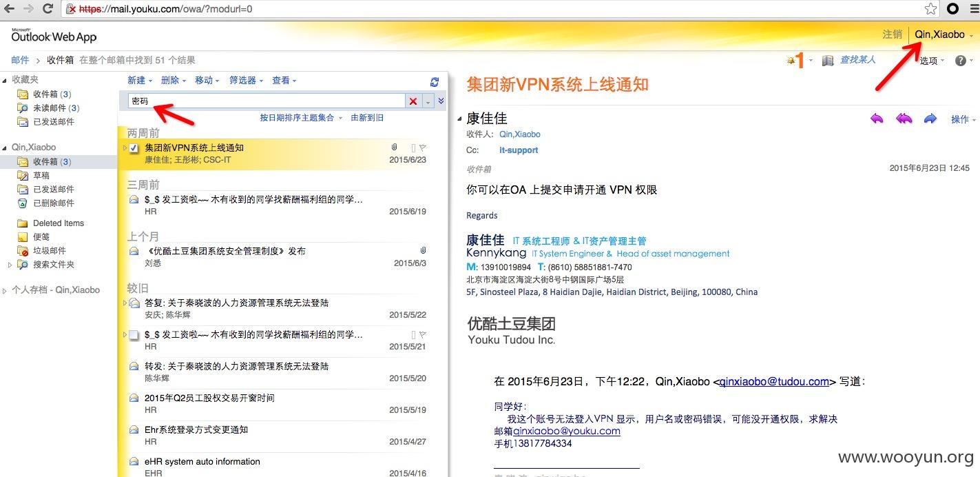Click the it-support Cc link

[x=519, y=150]
